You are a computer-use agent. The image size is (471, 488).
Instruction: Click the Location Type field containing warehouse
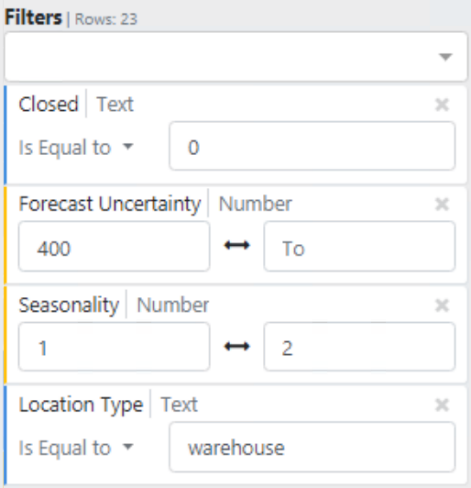pos(312,447)
